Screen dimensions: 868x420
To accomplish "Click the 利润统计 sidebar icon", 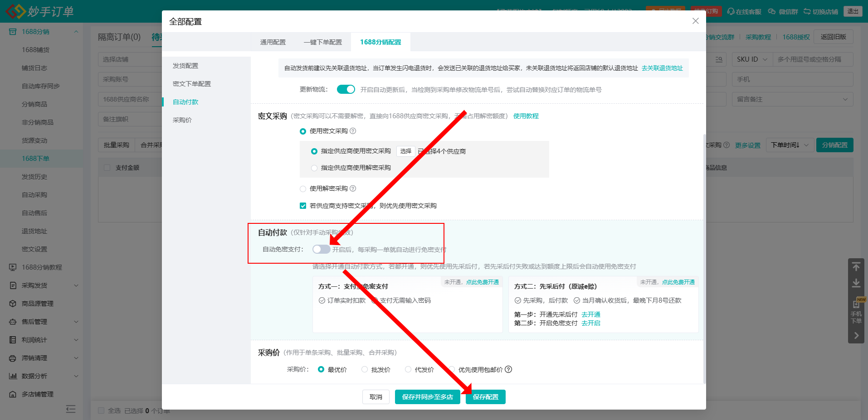I will pyautogui.click(x=13, y=340).
